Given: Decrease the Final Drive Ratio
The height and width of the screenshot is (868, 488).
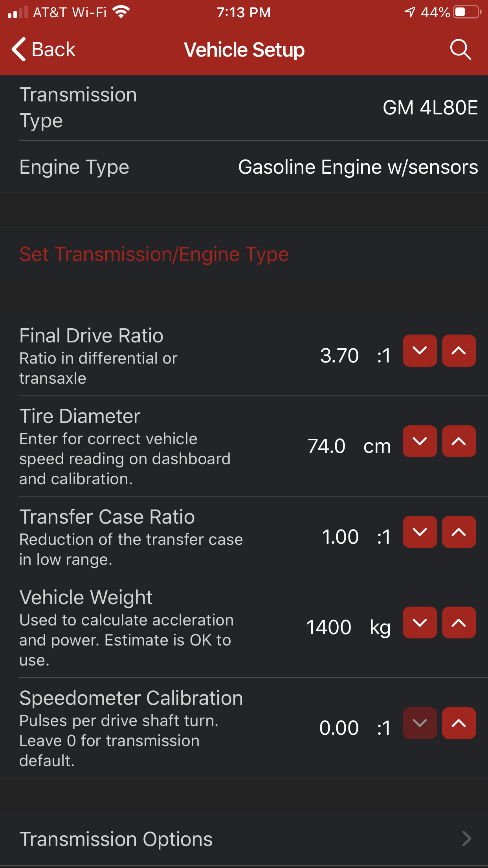Looking at the screenshot, I should pyautogui.click(x=420, y=351).
